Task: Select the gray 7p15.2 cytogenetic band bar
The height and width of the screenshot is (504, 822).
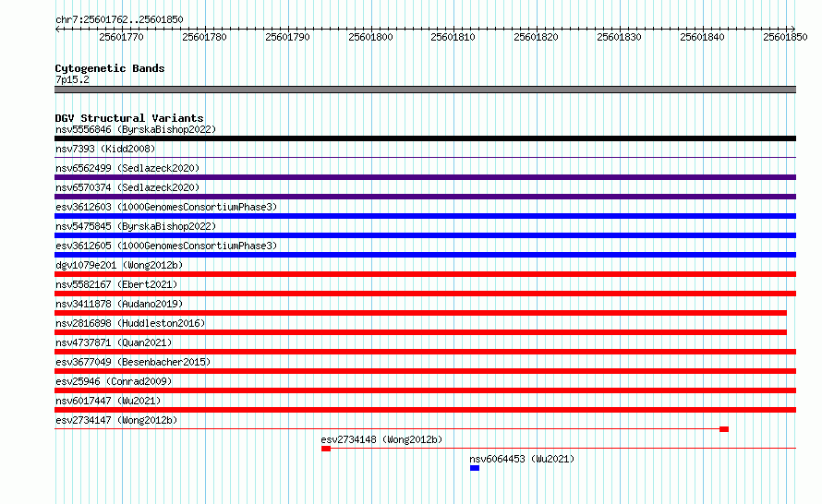Action: coord(425,90)
